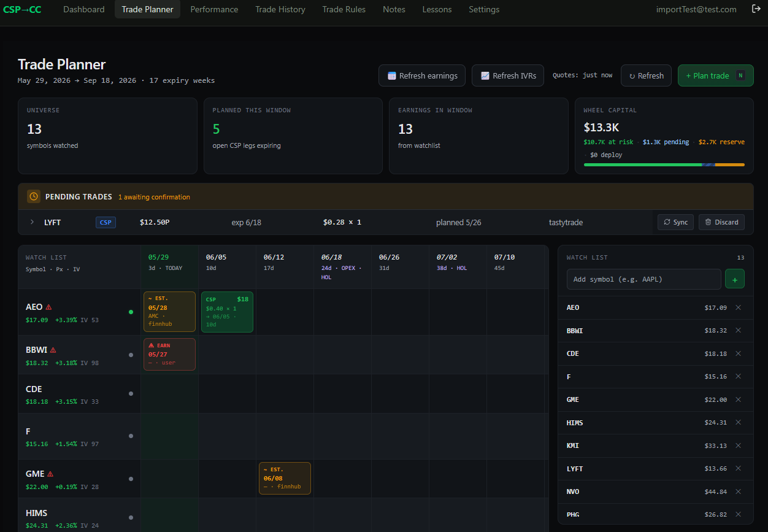Expand the LYFT pending trade row
The image size is (768, 532).
(32, 222)
